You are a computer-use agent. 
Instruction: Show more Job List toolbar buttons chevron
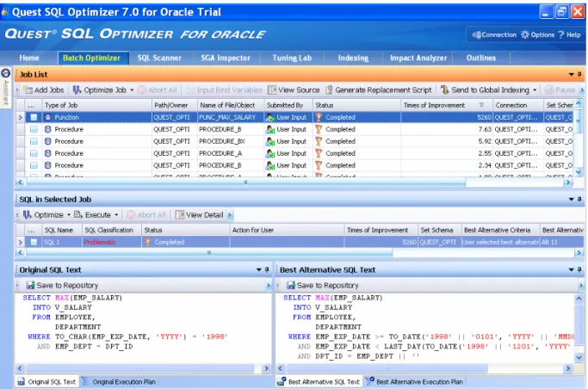[x=582, y=90]
